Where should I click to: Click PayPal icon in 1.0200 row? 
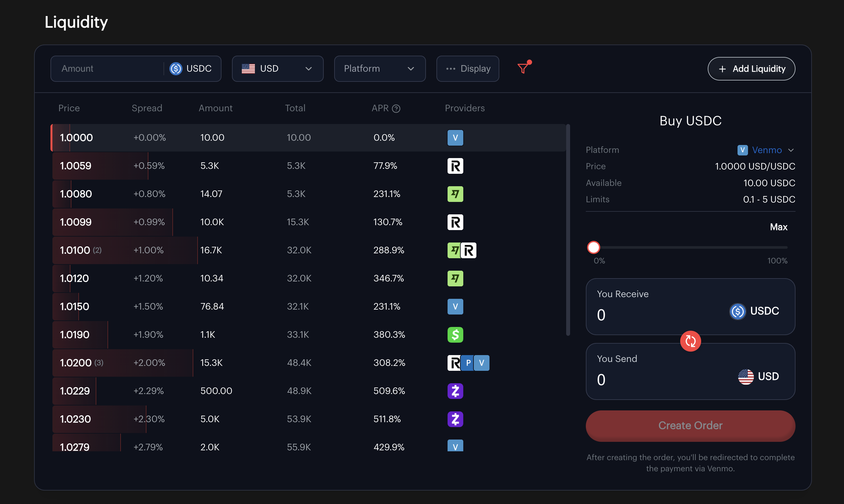[469, 363]
